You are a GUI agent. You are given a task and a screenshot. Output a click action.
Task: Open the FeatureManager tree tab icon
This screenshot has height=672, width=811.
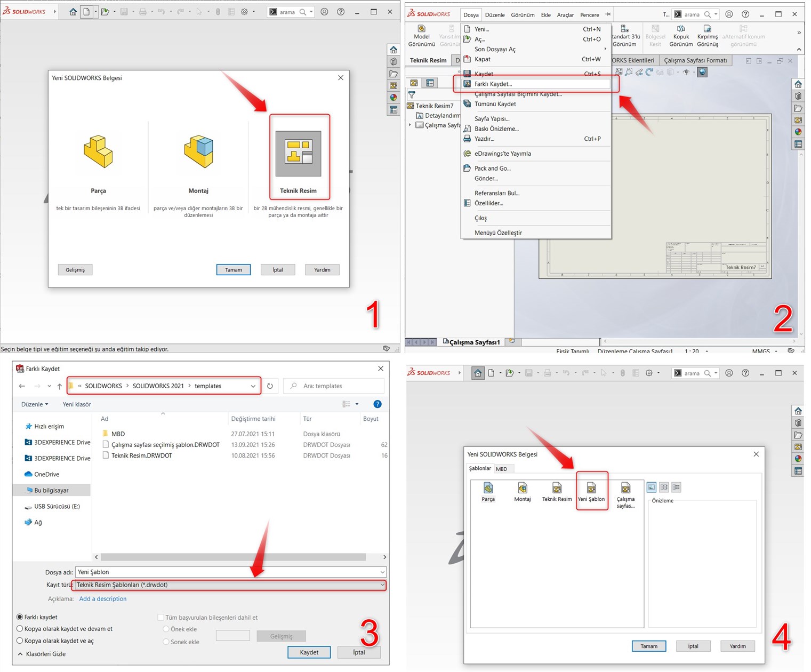pos(414,83)
